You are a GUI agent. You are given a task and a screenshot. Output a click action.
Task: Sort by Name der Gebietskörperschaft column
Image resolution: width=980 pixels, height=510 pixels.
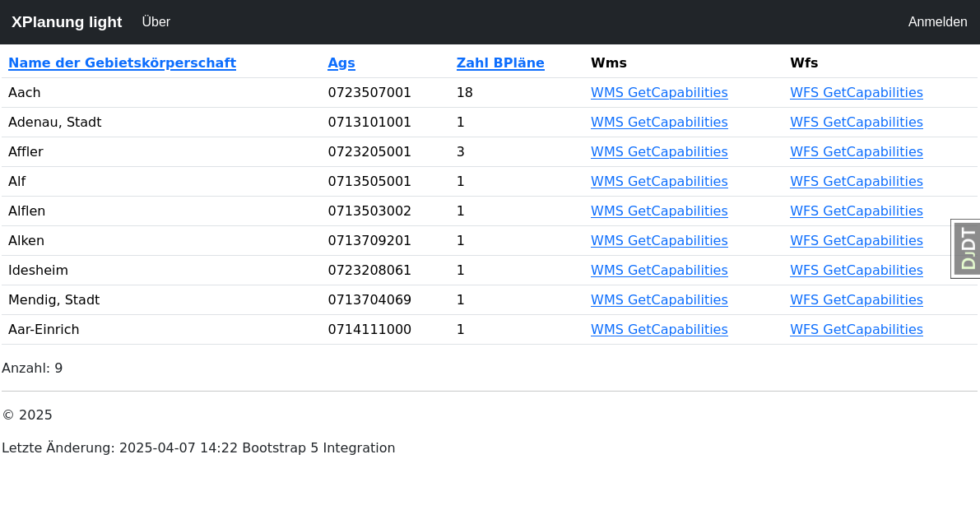122,63
